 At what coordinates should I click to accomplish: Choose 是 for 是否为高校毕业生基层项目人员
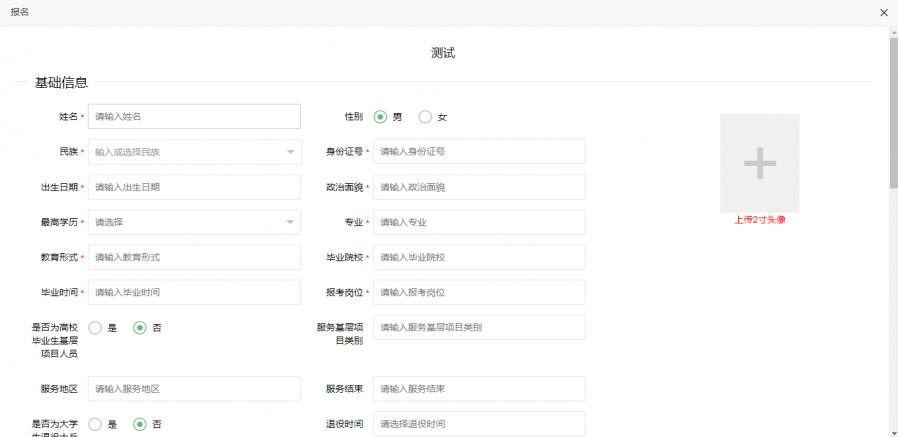tap(95, 328)
